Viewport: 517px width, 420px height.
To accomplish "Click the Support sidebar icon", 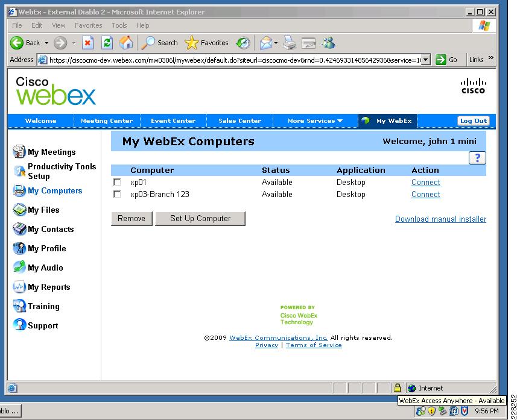I will pyautogui.click(x=19, y=325).
